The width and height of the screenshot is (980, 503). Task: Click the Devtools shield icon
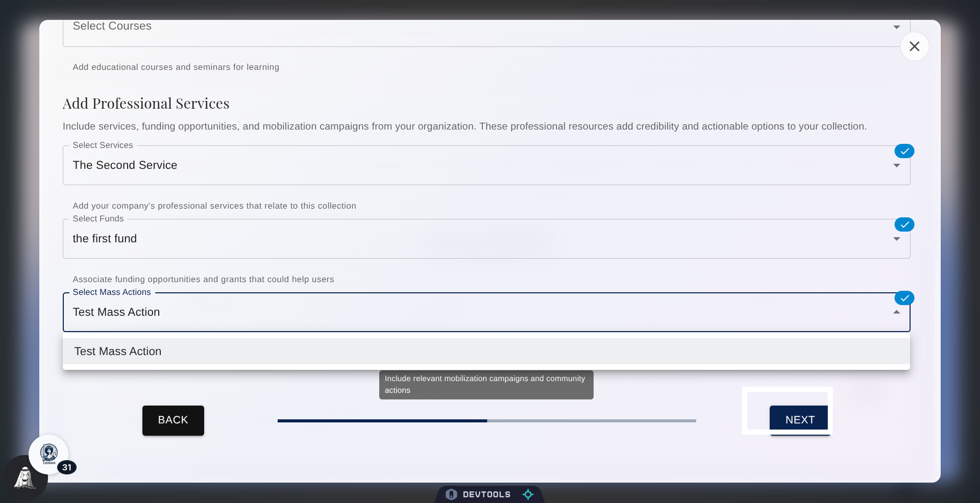point(451,494)
